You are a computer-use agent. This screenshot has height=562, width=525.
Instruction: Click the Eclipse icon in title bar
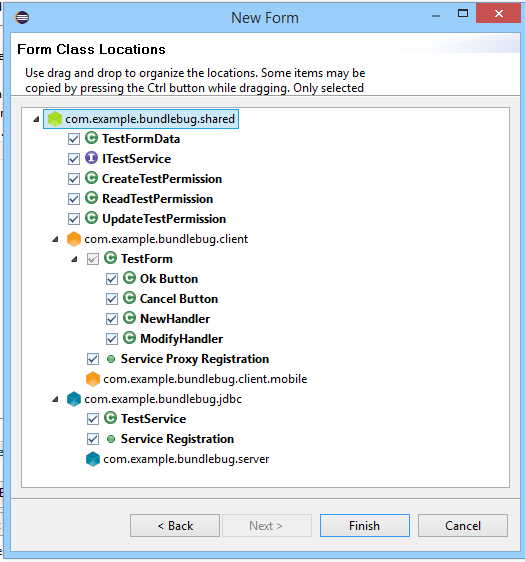click(x=22, y=17)
